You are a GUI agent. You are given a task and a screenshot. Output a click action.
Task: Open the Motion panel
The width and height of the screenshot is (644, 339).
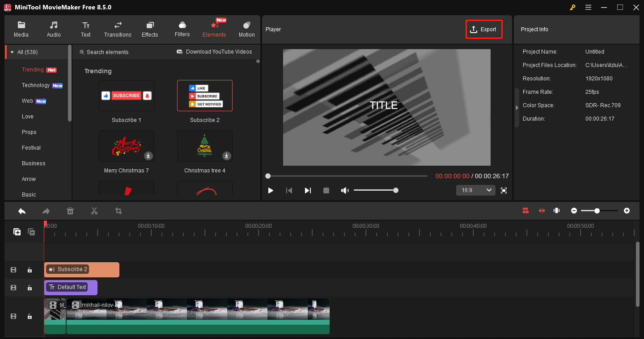(x=246, y=29)
